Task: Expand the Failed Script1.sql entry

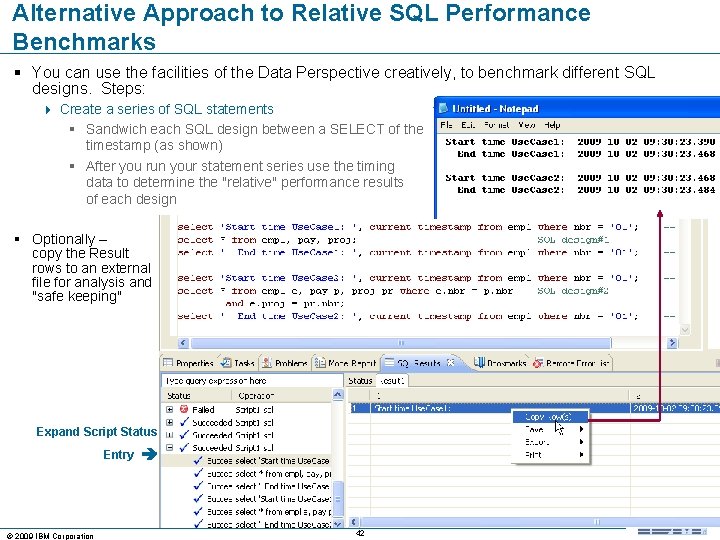Action: (x=169, y=409)
